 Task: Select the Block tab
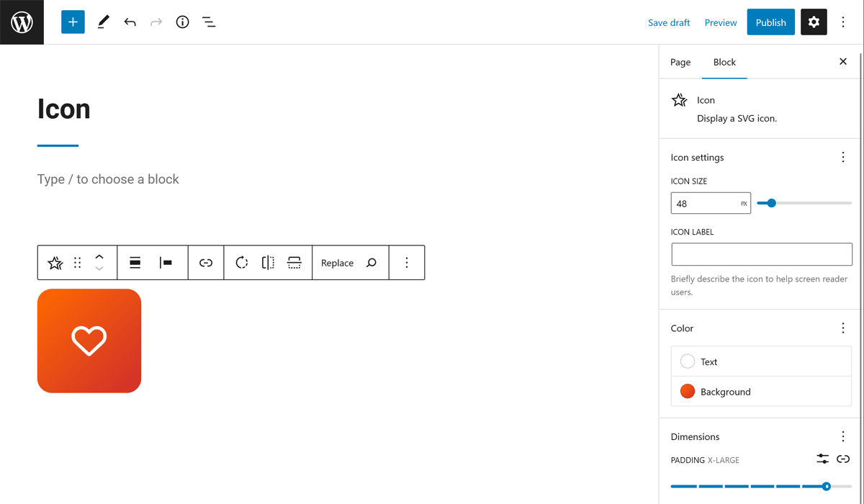click(x=724, y=62)
